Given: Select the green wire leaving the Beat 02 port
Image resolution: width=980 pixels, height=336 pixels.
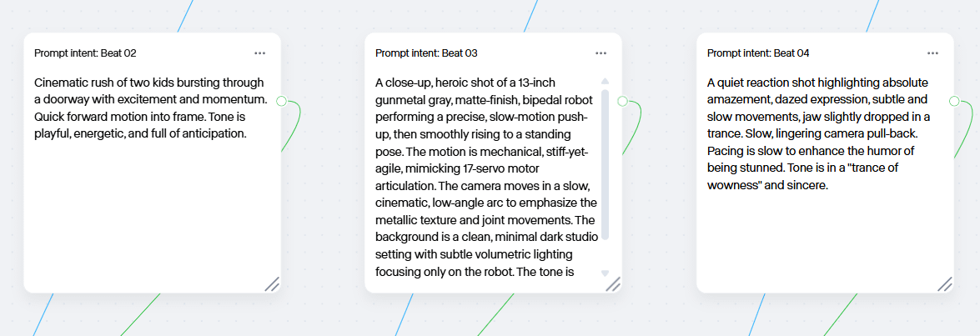Looking at the screenshot, I should (294, 126).
